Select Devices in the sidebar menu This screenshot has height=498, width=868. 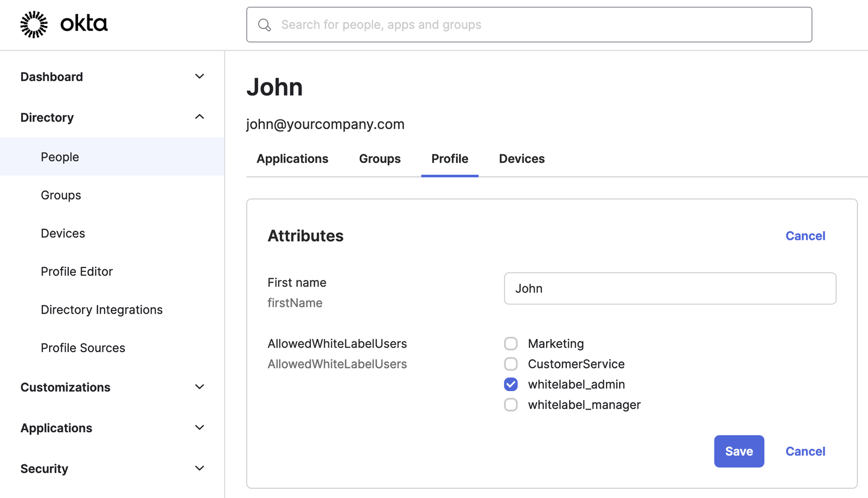point(63,233)
